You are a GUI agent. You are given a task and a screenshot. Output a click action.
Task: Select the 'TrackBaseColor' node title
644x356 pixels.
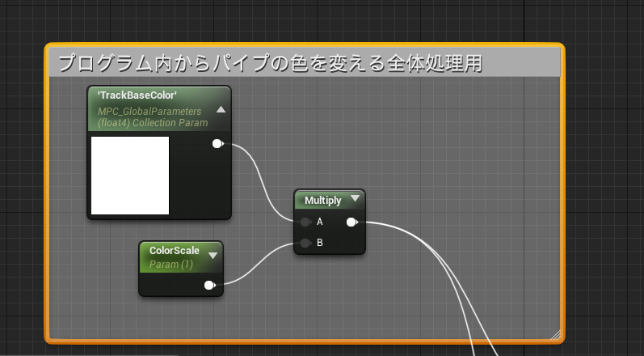(x=137, y=95)
